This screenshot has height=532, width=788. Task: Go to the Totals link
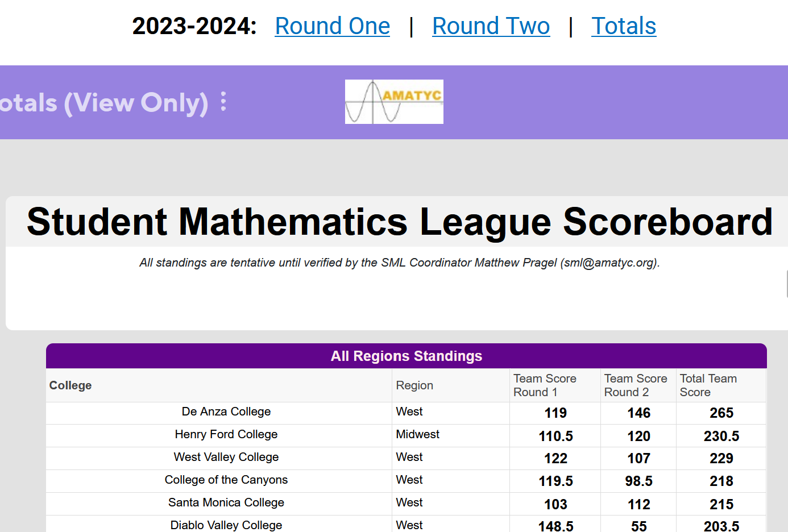(623, 26)
